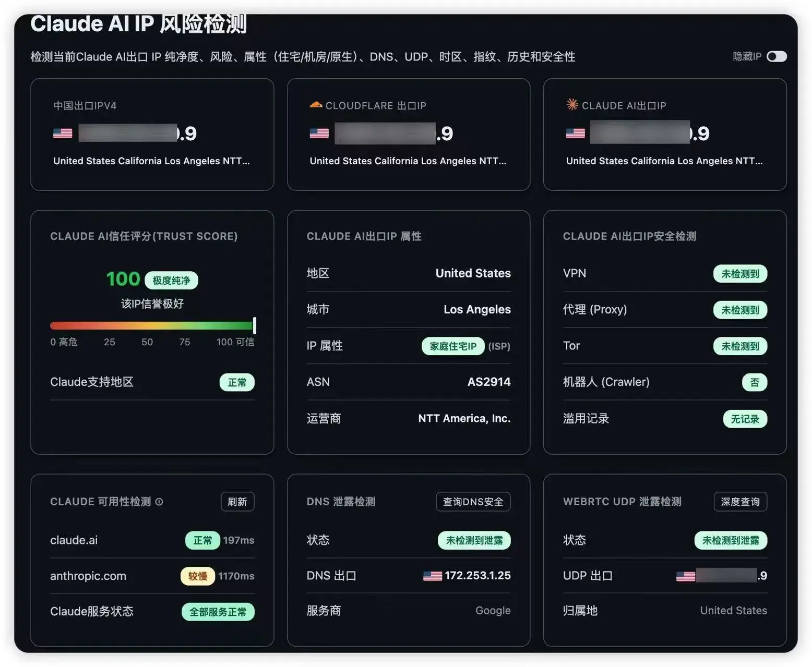Open the info icon beside CLAUDE 可用性检测
Viewport: 812px width, 667px height.
click(159, 502)
